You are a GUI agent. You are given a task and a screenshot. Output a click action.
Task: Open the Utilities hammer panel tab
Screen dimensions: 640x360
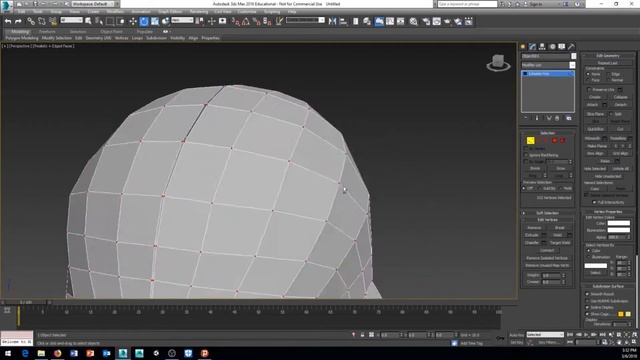coord(571,47)
